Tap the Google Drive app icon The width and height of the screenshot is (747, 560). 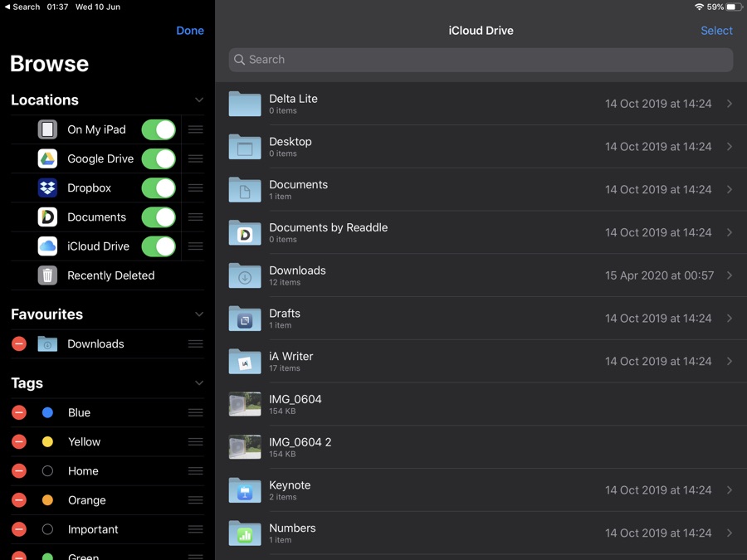point(47,158)
